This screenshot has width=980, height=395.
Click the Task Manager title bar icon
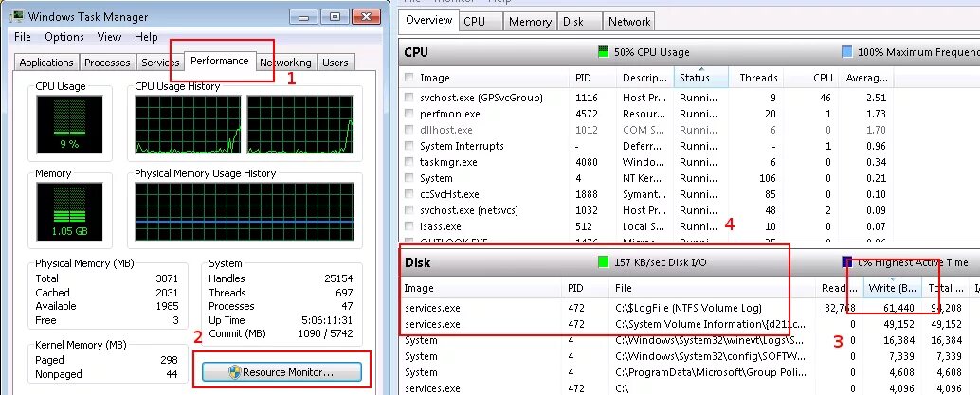click(18, 17)
